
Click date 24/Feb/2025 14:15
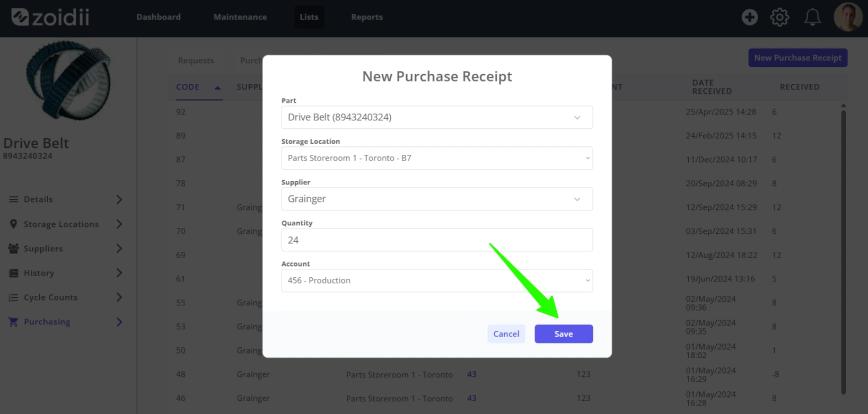(721, 136)
